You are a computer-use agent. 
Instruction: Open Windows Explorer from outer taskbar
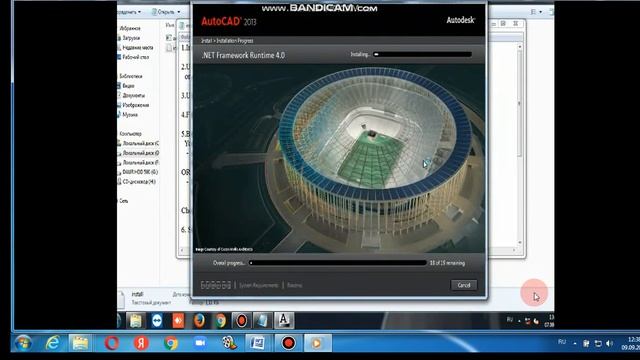click(80, 343)
